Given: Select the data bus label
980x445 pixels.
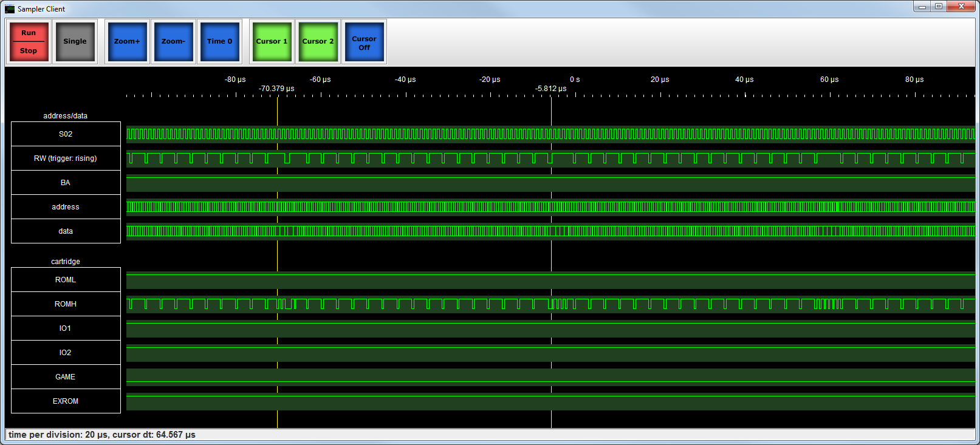Looking at the screenshot, I should pyautogui.click(x=66, y=231).
